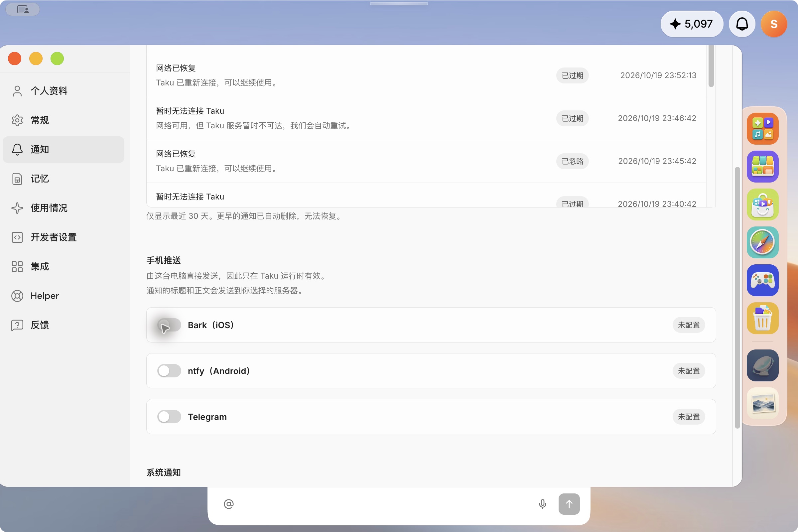Enable the Bark (iOS) push toggle
798x532 pixels.
(169, 325)
